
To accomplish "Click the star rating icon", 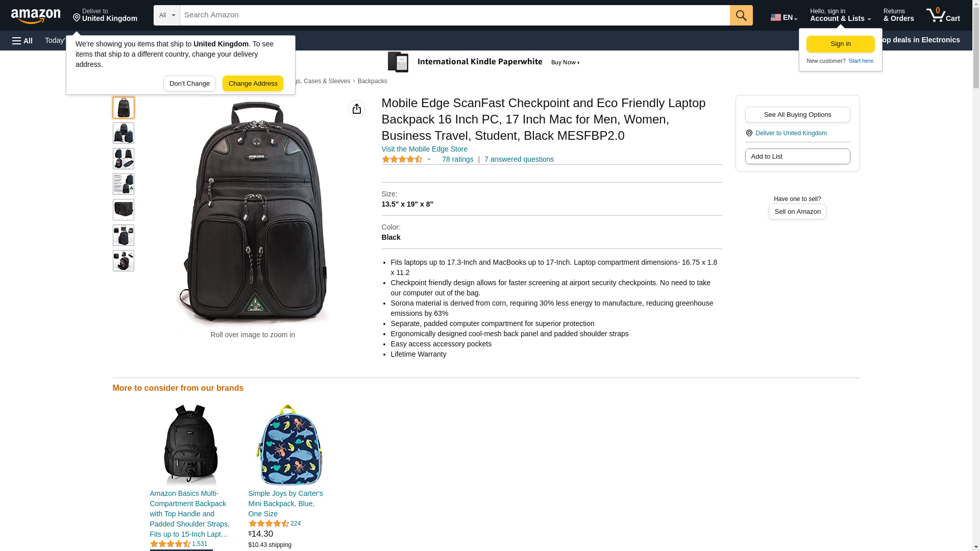I will click(x=402, y=159).
